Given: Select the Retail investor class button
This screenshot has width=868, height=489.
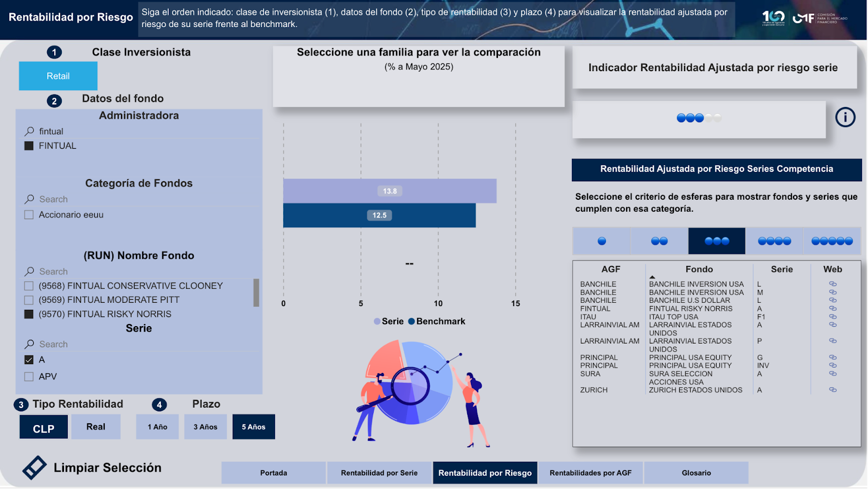Looking at the screenshot, I should point(58,76).
